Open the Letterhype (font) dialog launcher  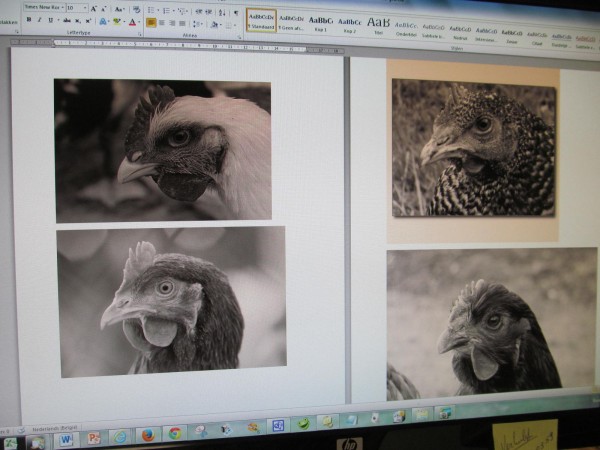point(140,34)
